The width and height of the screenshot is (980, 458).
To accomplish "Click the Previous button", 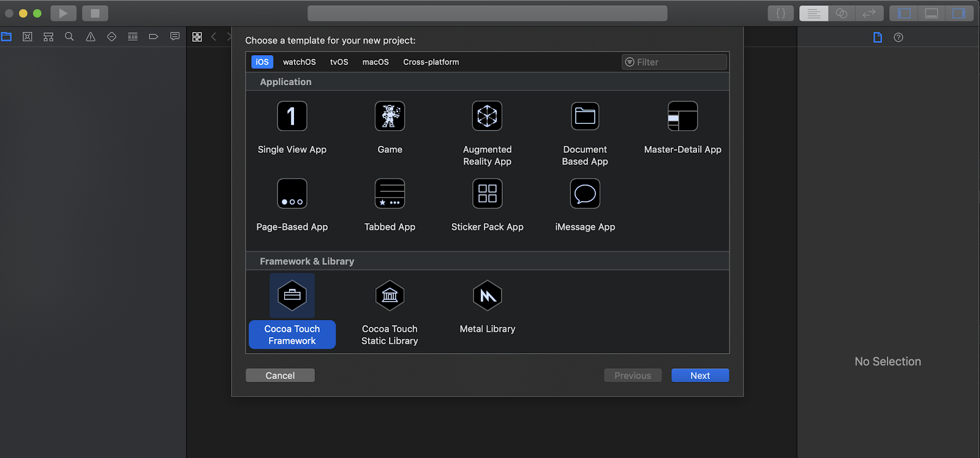I will click(633, 375).
